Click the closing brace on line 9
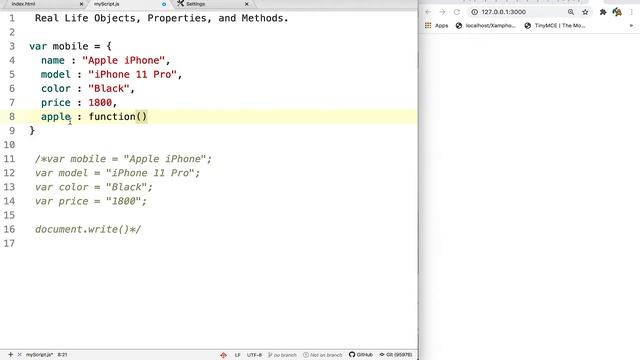This screenshot has width=640, height=360. (x=32, y=131)
